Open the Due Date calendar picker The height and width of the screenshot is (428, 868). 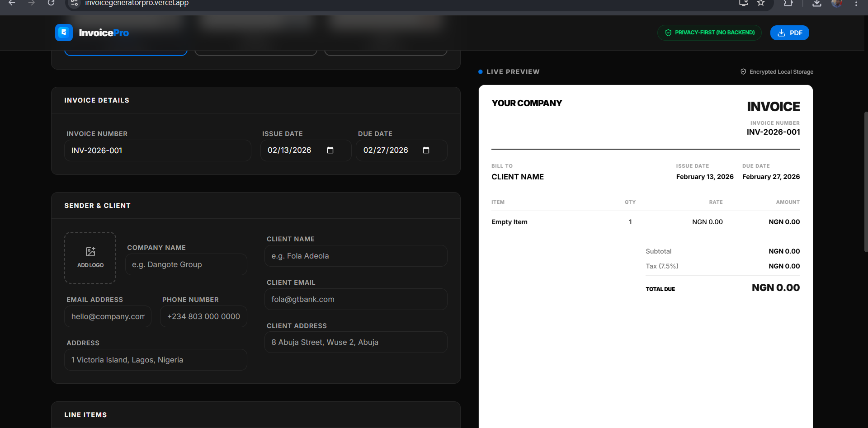(426, 151)
